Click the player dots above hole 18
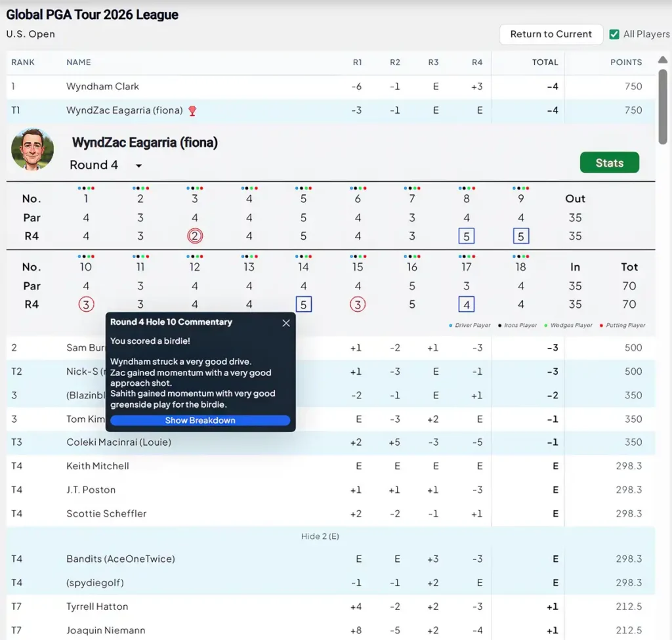This screenshot has height=640, width=672. [x=520, y=257]
